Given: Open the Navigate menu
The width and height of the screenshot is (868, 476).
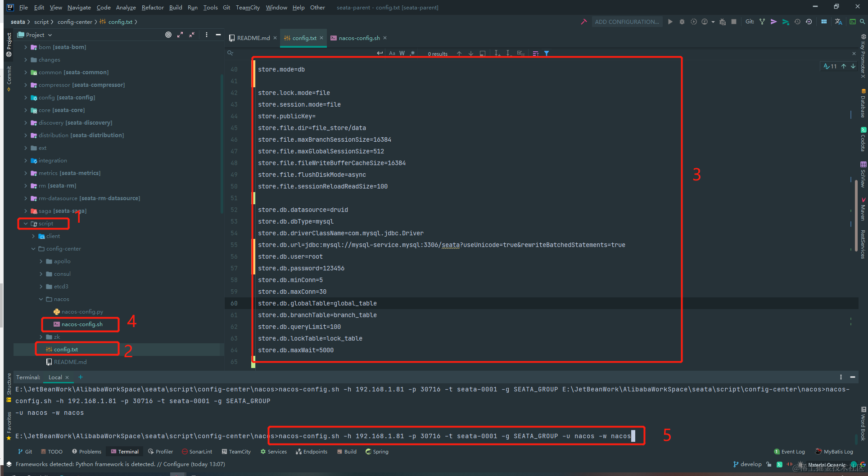Looking at the screenshot, I should [79, 7].
